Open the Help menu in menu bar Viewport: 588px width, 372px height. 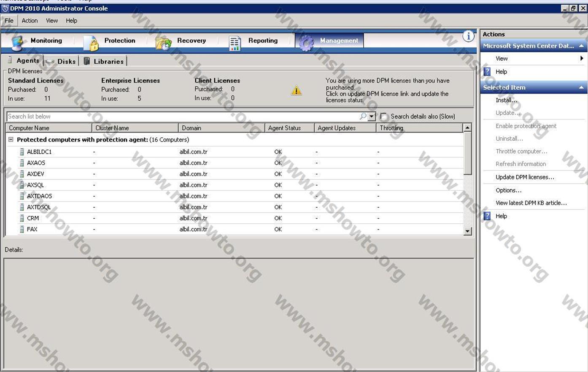[71, 21]
